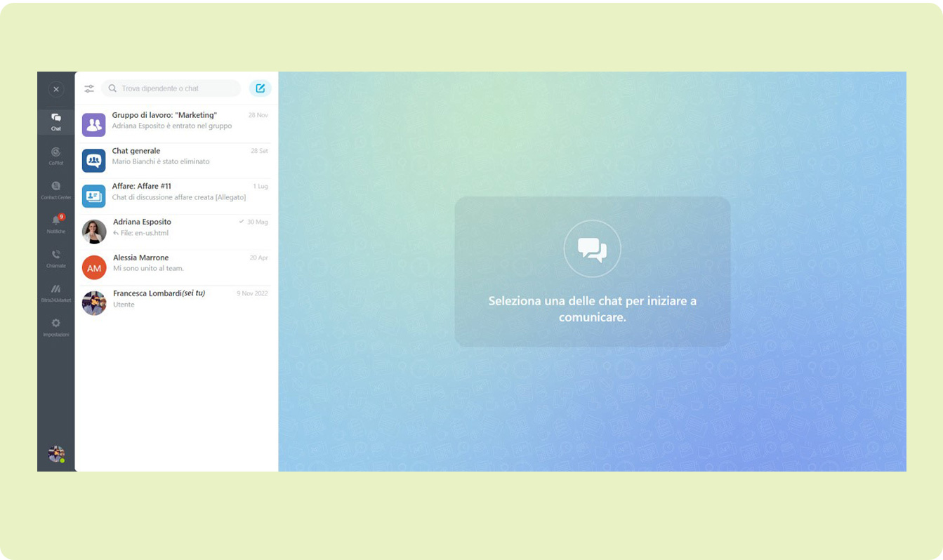943x560 pixels.
Task: Open the Chat section in sidebar
Action: click(55, 122)
